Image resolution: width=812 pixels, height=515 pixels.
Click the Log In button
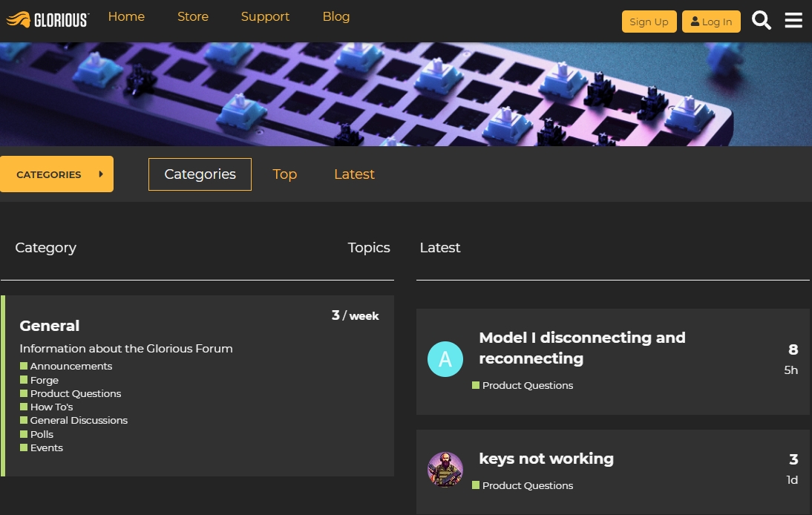[711, 22]
